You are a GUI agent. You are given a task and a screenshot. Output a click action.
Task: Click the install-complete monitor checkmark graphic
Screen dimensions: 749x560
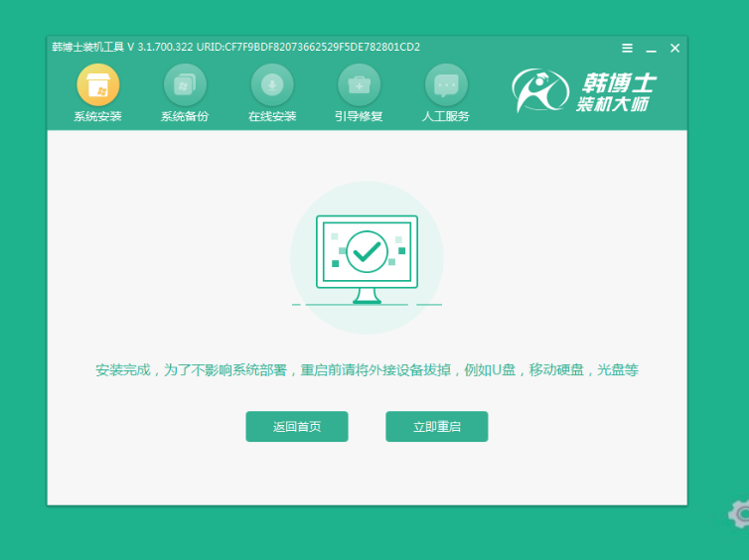[x=367, y=258]
